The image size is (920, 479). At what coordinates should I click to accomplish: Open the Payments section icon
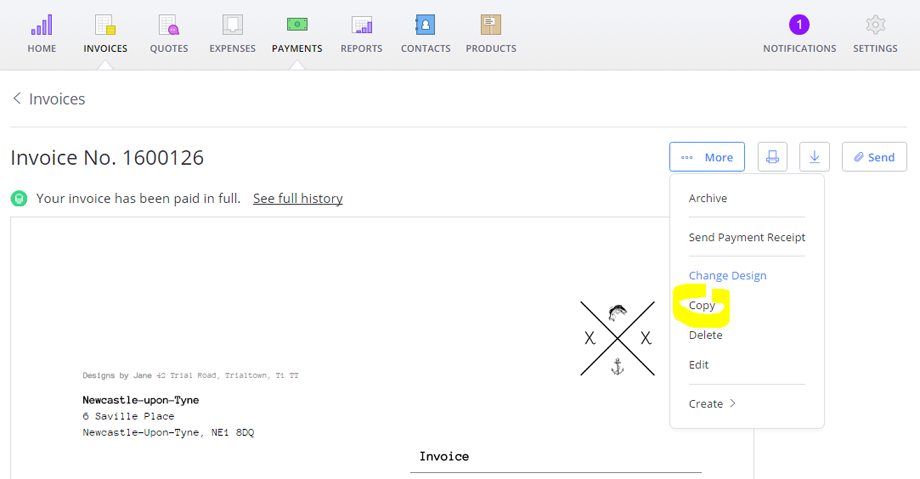coord(297,25)
